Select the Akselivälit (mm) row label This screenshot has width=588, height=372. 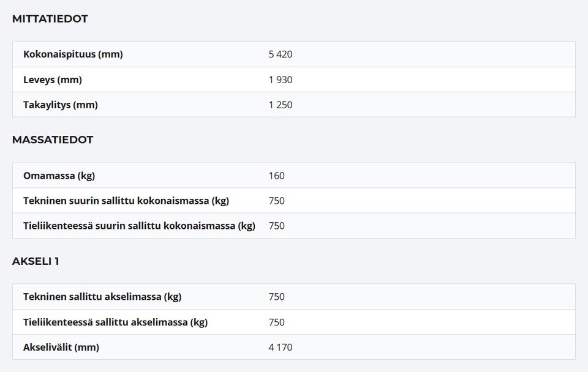[x=61, y=348]
